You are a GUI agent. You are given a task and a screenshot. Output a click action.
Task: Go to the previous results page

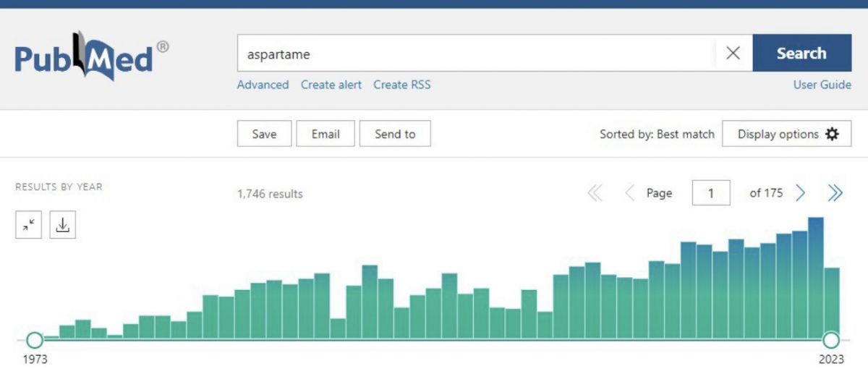click(629, 193)
